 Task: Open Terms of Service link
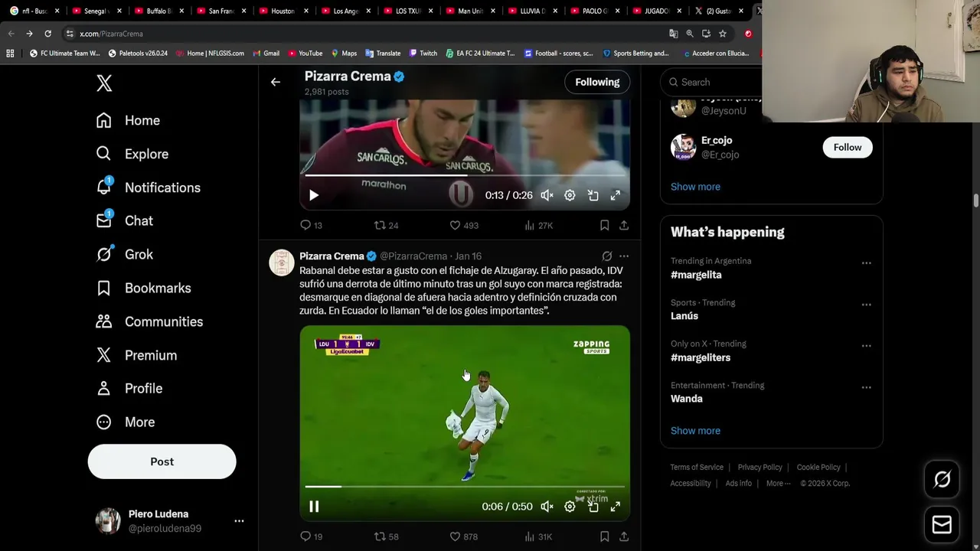coord(697,467)
